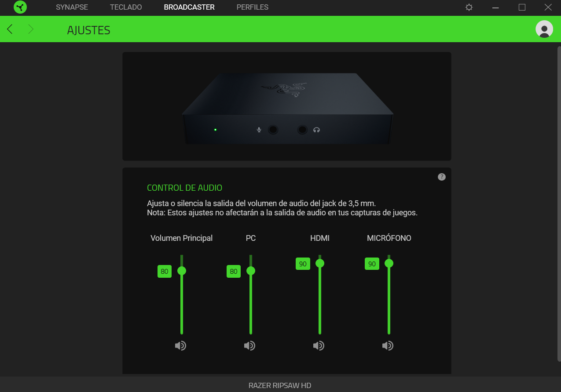
Task: Select the BROADCASTER tab
Action: (x=189, y=7)
